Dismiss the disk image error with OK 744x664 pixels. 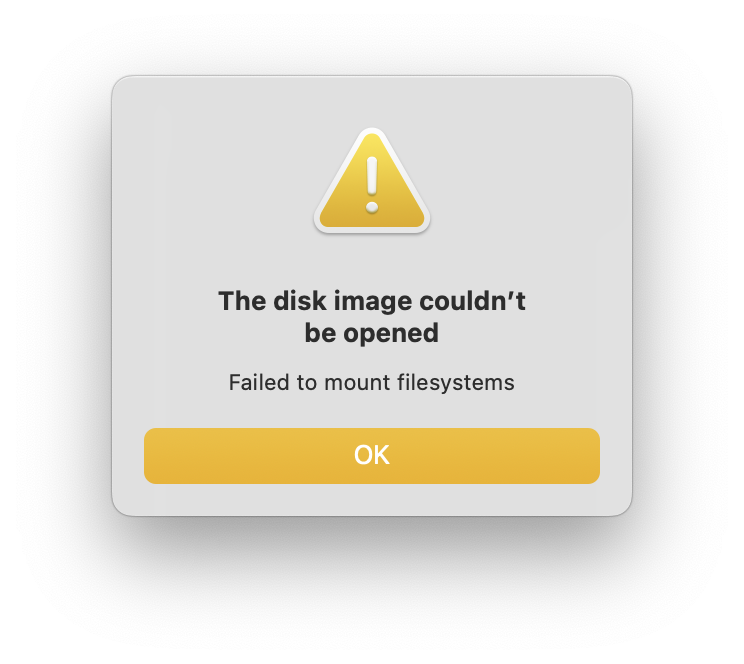[372, 456]
